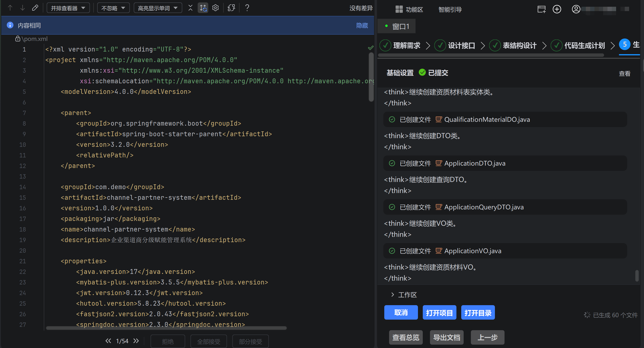Open the ApplicationDTO.java created file
Image resolution: width=644 pixels, height=348 pixels.
click(505, 163)
